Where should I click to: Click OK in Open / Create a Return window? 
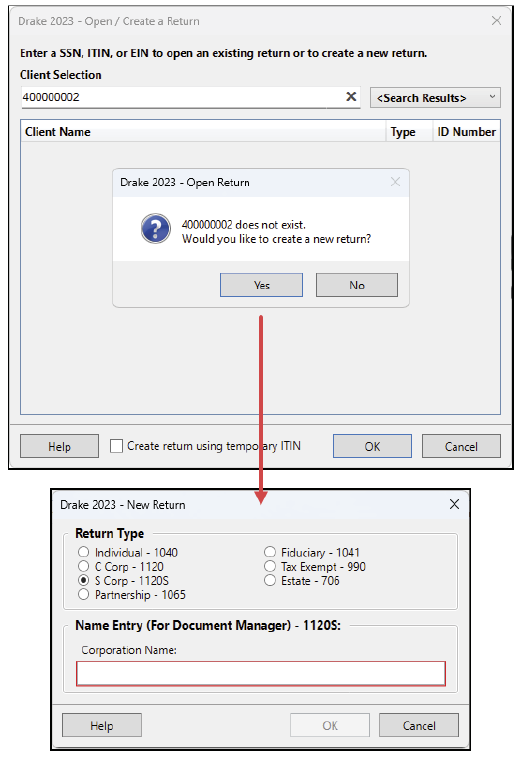tap(372, 446)
